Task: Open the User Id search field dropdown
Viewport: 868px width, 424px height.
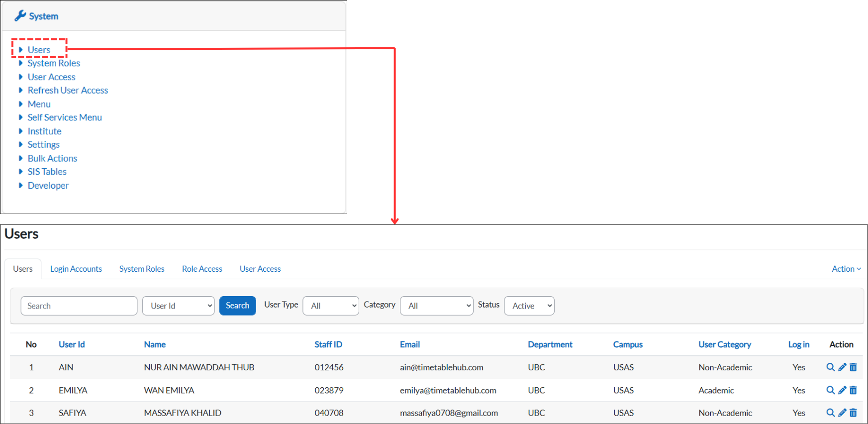Action: tap(178, 306)
